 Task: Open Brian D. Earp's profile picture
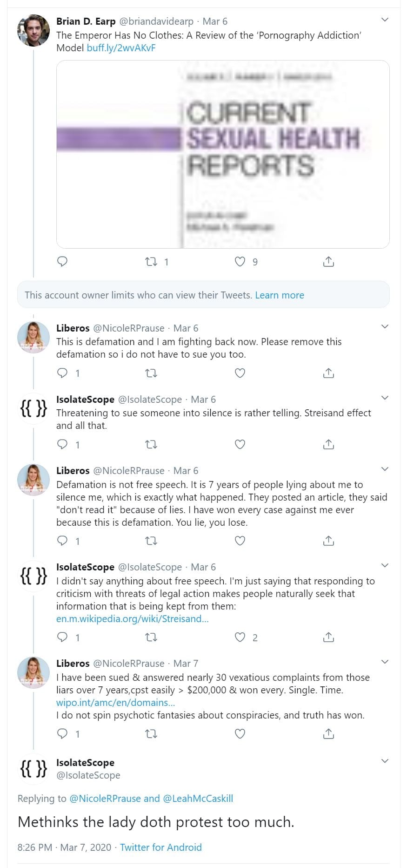click(33, 31)
